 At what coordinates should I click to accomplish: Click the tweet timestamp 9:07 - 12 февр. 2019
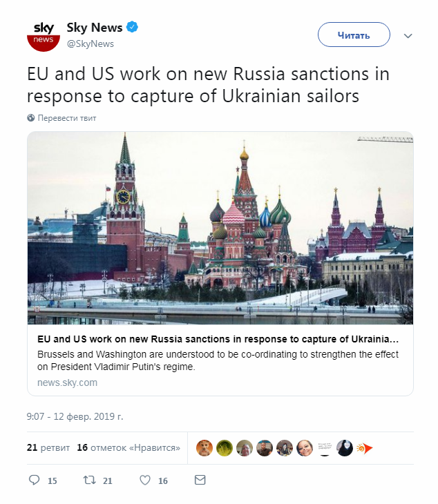(75, 416)
